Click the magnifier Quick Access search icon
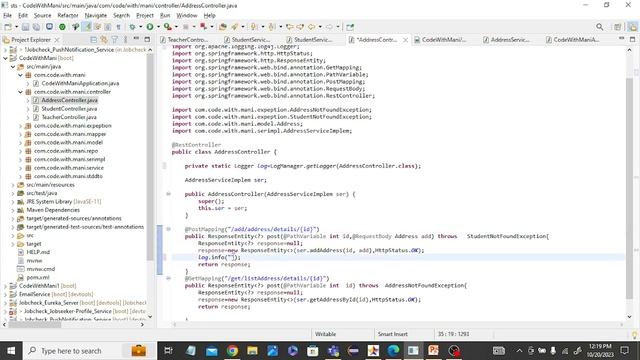The width and height of the screenshot is (640, 360). coord(600,27)
